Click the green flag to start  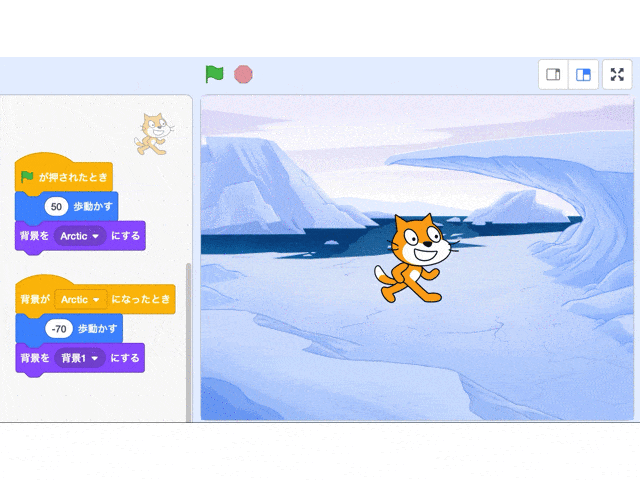coord(214,74)
